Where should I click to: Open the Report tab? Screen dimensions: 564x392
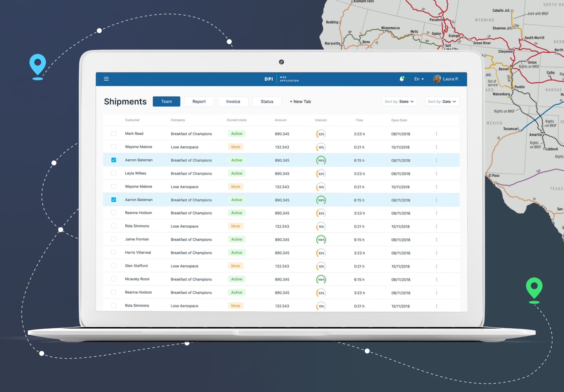click(199, 101)
